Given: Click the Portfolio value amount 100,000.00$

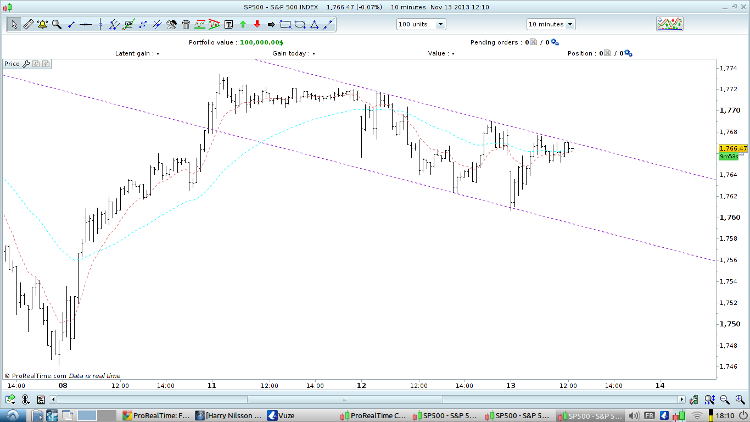Looking at the screenshot, I should 262,42.
